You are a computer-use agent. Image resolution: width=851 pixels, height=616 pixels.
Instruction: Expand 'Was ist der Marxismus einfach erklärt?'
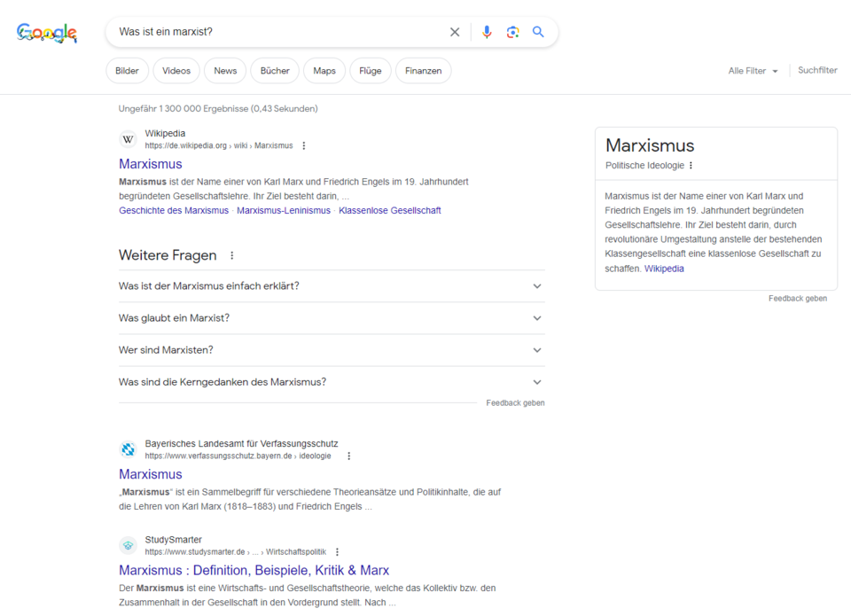[x=536, y=285]
